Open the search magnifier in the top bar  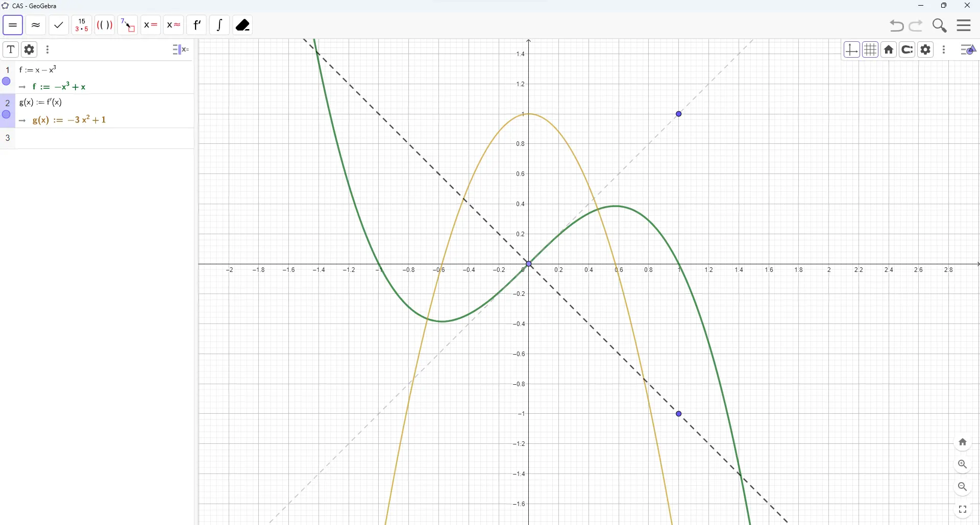(940, 26)
